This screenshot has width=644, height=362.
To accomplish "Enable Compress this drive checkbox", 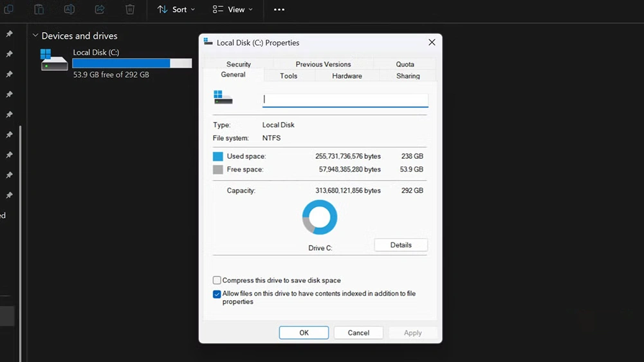I will [217, 280].
